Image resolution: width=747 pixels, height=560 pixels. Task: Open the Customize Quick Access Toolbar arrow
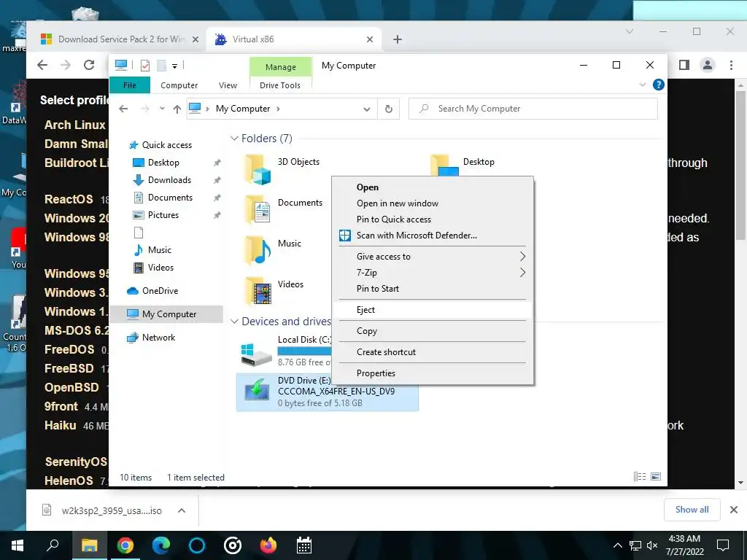[x=175, y=66]
